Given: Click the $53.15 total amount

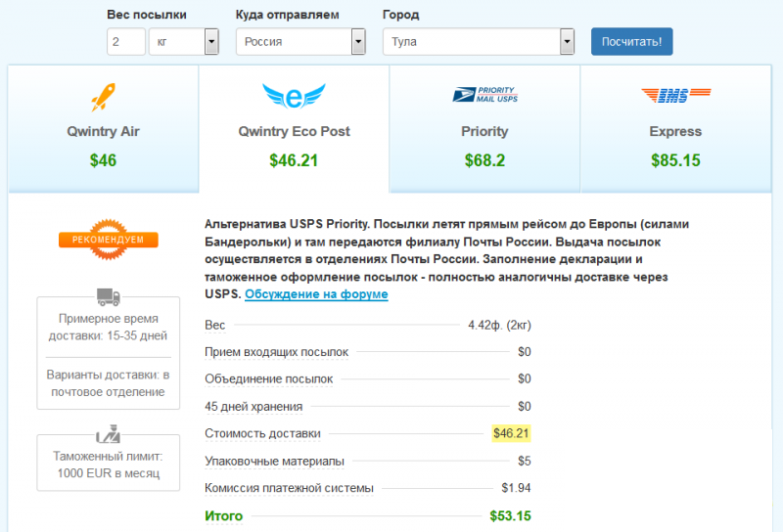Looking at the screenshot, I should click(x=510, y=516).
